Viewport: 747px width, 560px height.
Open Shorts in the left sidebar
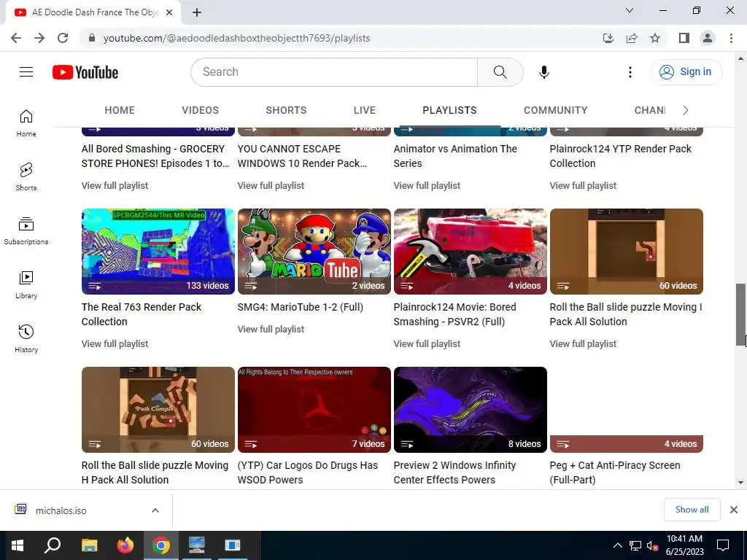tap(26, 177)
